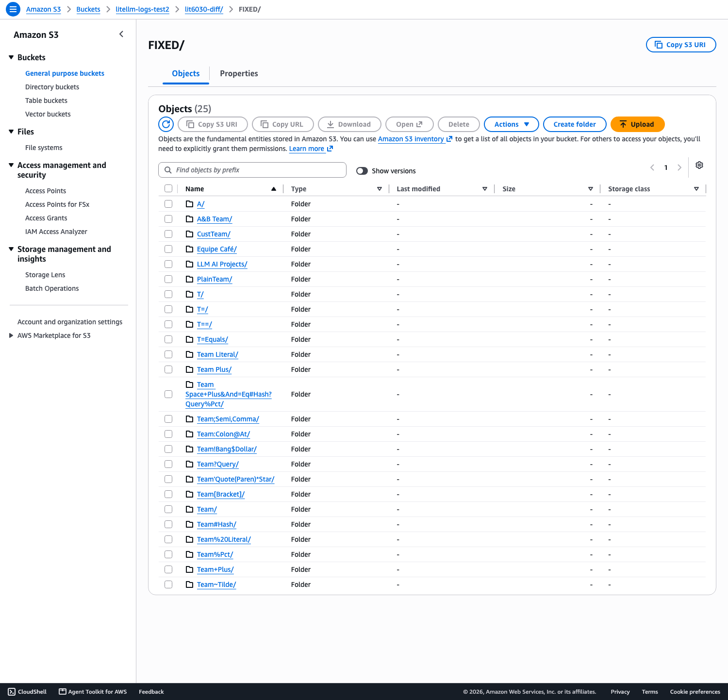Viewport: 728px width, 700px height.
Task: Select the Team~Tilde/ folder checkbox
Action: point(168,584)
